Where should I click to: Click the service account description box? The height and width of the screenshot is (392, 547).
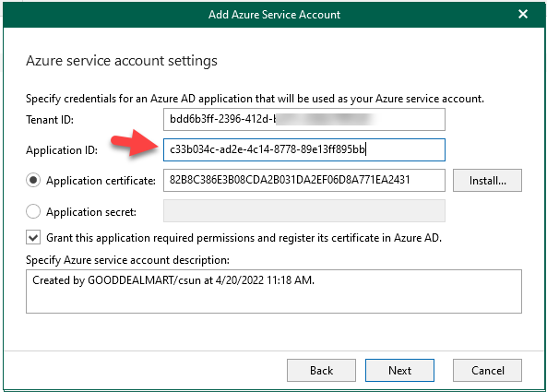[x=274, y=291]
